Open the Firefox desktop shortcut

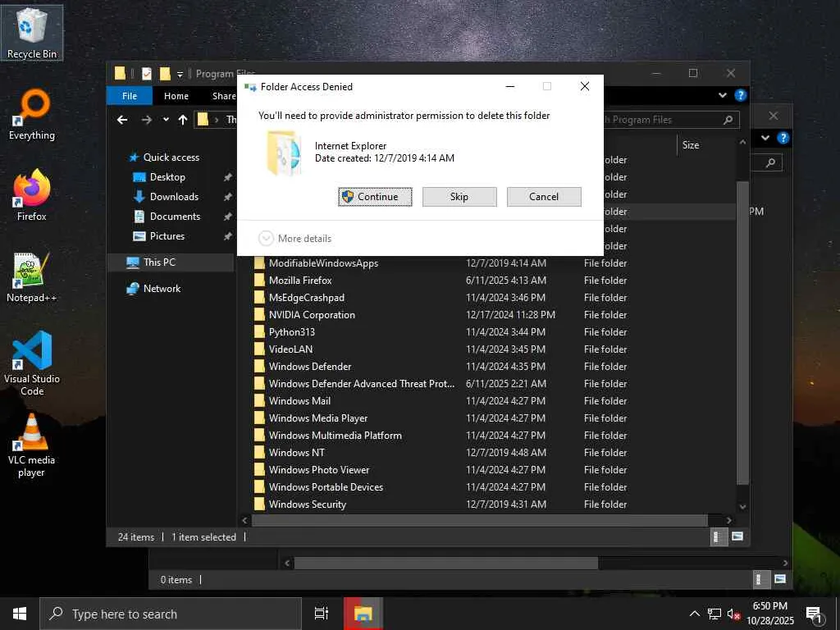click(x=32, y=195)
